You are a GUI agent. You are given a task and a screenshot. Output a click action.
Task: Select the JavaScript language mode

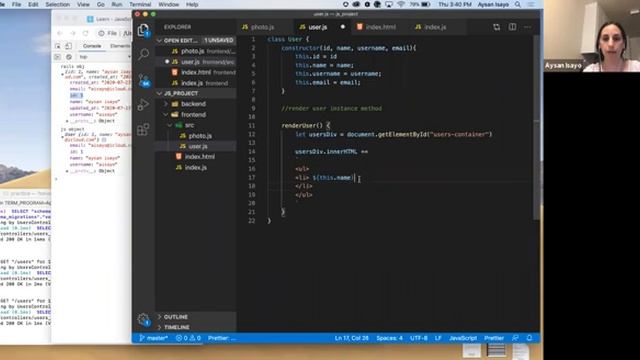(x=463, y=338)
